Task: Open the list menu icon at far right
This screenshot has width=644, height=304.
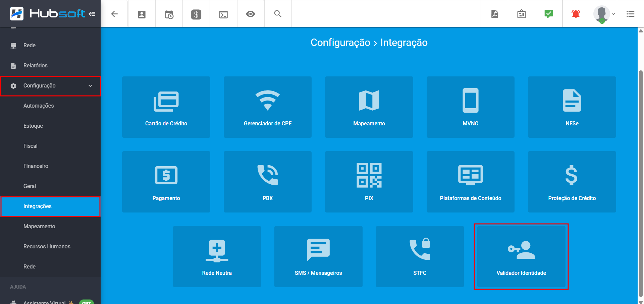Action: [631, 14]
